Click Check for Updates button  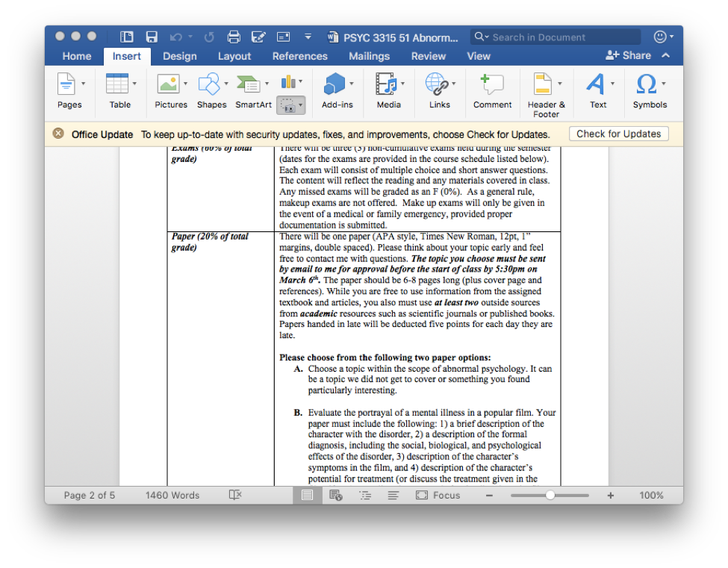click(x=618, y=134)
